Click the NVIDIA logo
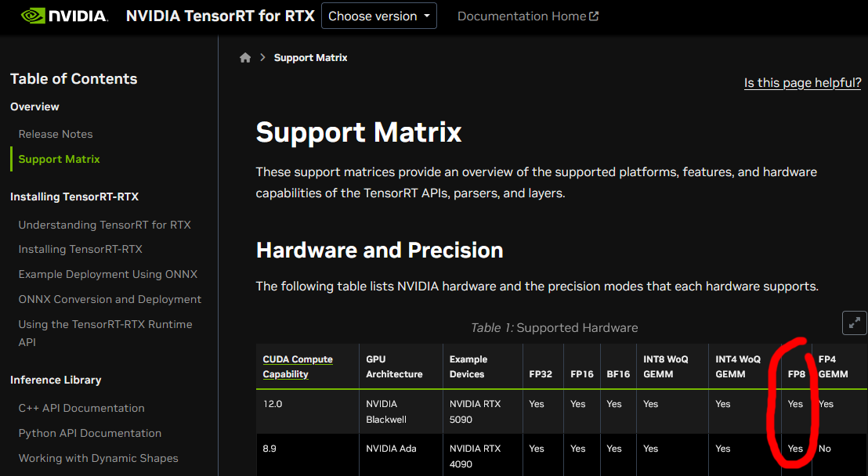Image resolution: width=868 pixels, height=476 pixels. click(x=63, y=16)
